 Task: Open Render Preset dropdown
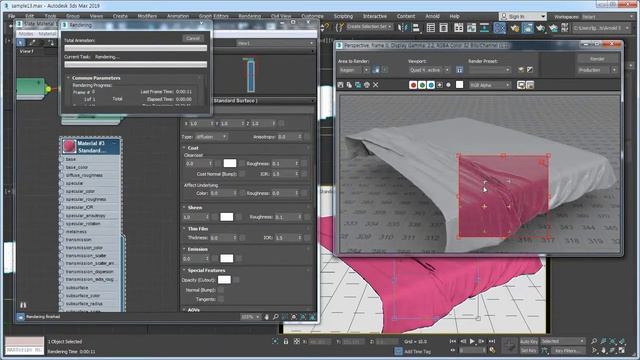[x=489, y=70]
